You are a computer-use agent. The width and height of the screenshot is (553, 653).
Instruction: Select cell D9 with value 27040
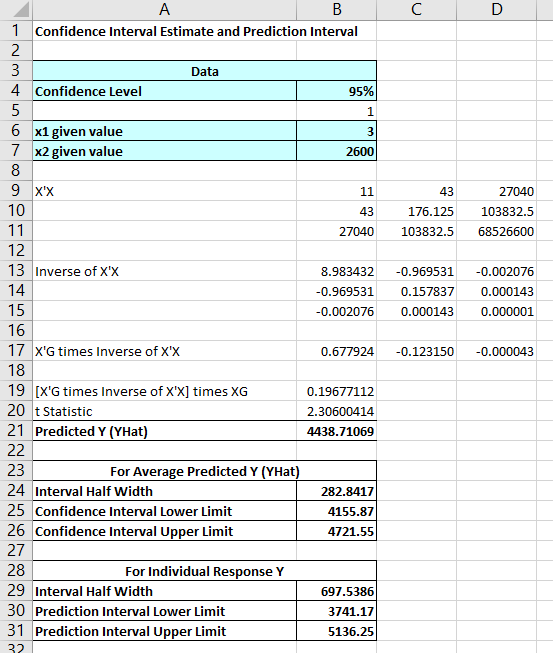pos(496,191)
